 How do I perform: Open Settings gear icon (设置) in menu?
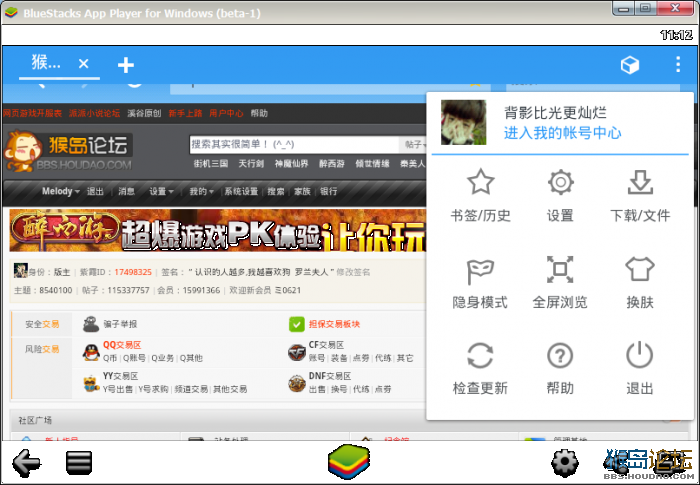pyautogui.click(x=561, y=182)
